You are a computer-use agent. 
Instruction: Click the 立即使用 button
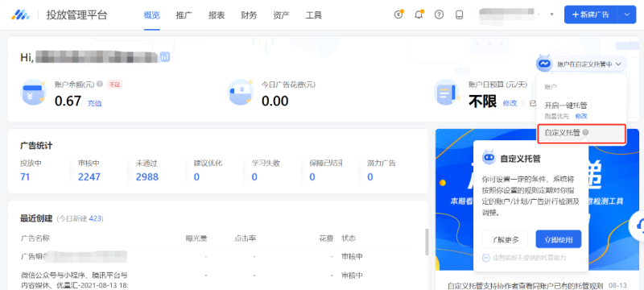pyautogui.click(x=559, y=239)
